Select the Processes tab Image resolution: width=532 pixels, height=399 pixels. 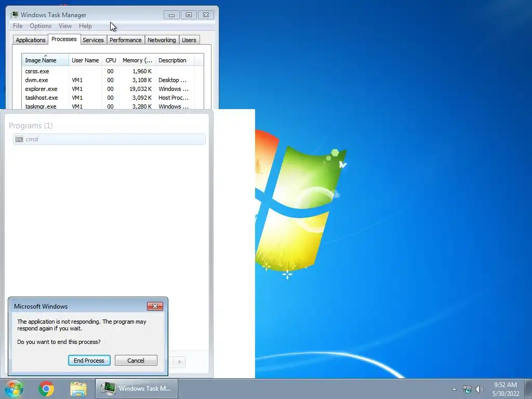point(64,39)
